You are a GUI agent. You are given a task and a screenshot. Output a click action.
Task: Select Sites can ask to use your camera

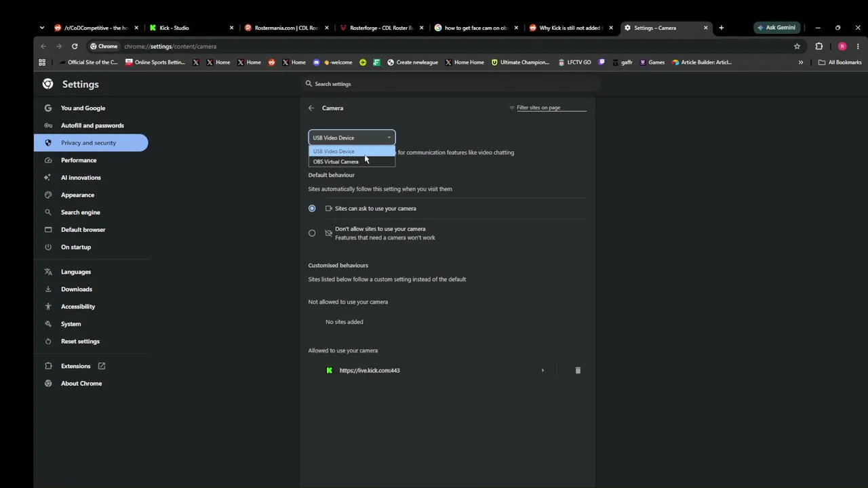pos(312,208)
